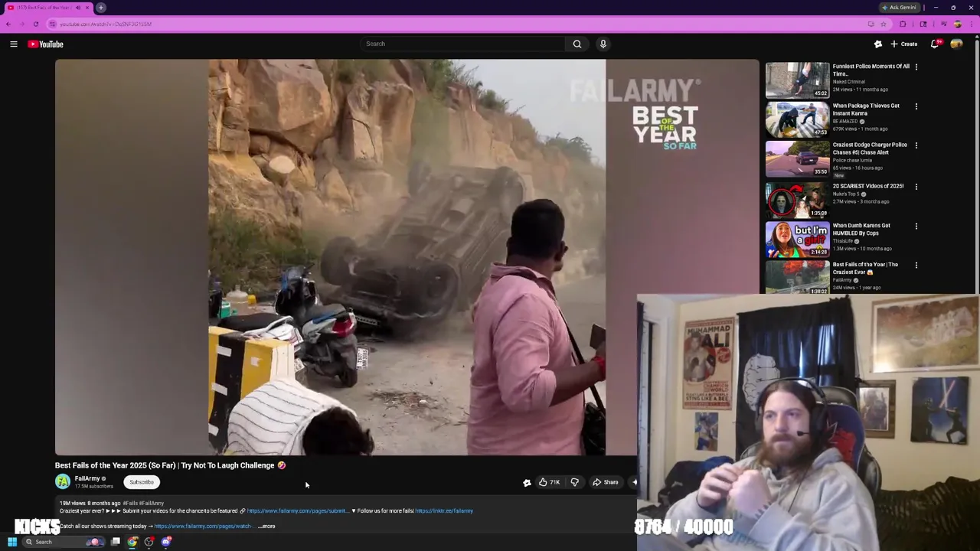Open Craziest Dodge Charger Police Chases thumbnail
Image resolution: width=980 pixels, height=551 pixels.
click(798, 158)
